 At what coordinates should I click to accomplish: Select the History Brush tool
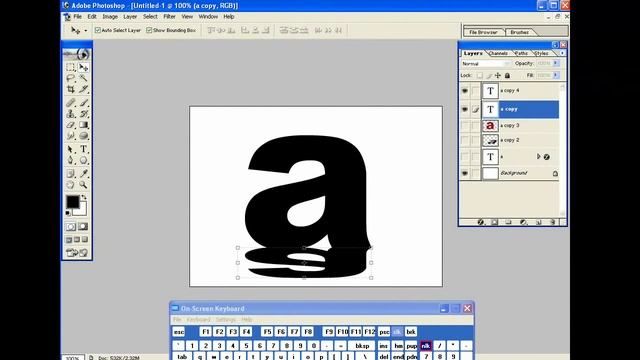[x=83, y=113]
